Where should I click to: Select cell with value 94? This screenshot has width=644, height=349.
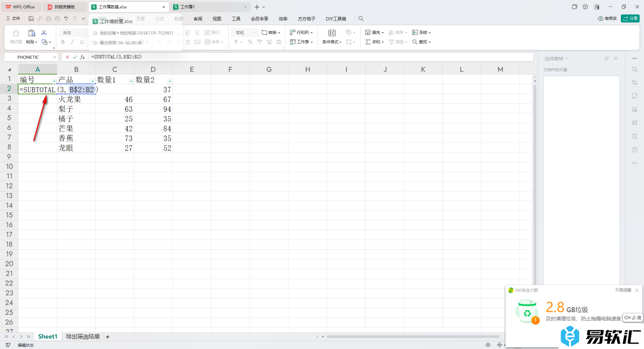[x=153, y=109]
